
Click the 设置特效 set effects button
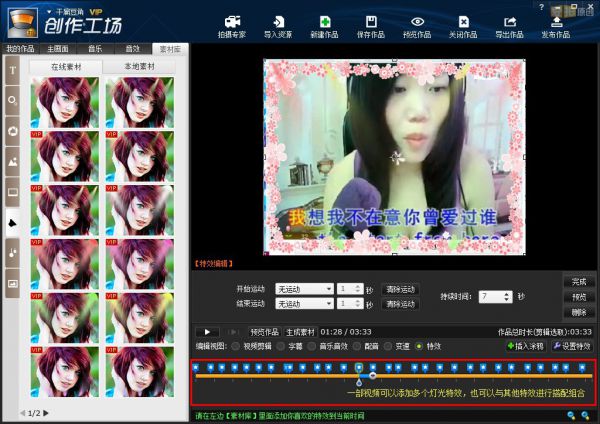(572, 346)
